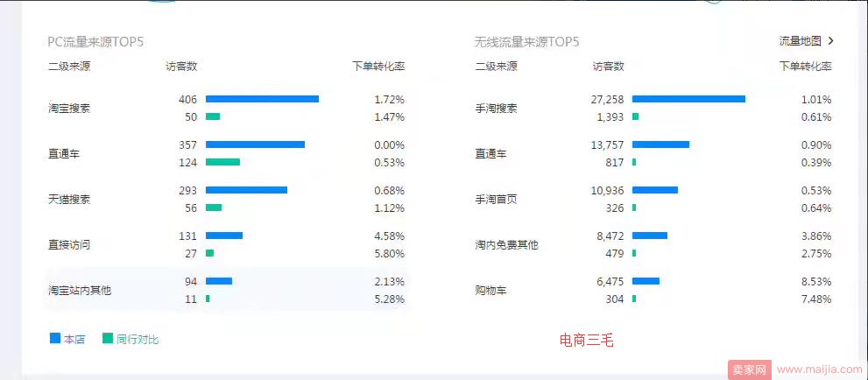Click the 购物车 source label

tap(490, 290)
